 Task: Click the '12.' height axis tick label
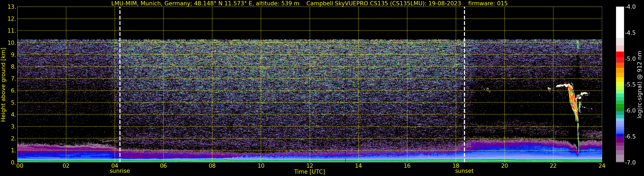pos(12,19)
